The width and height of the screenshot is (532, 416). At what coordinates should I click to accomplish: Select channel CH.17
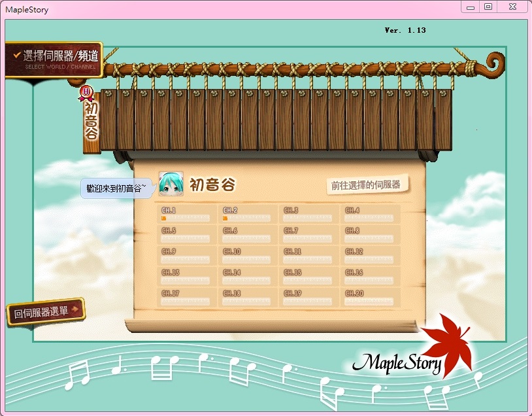tap(186, 297)
